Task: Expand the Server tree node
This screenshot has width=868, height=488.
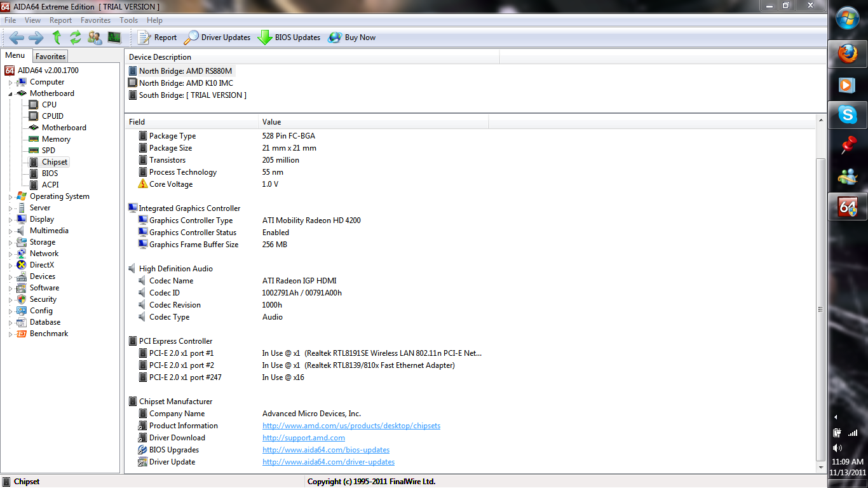Action: click(x=10, y=208)
